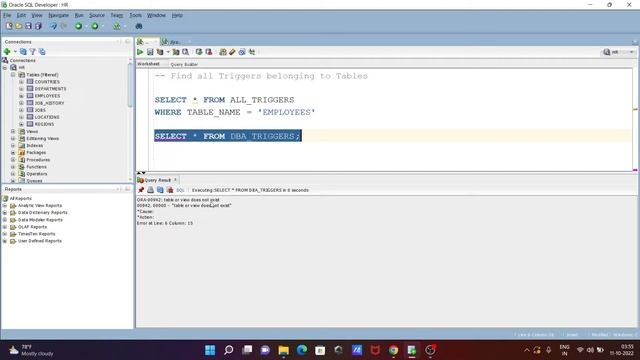Click the Run Script icon in worksheet toolbar
The width and height of the screenshot is (640, 360).
[x=150, y=52]
